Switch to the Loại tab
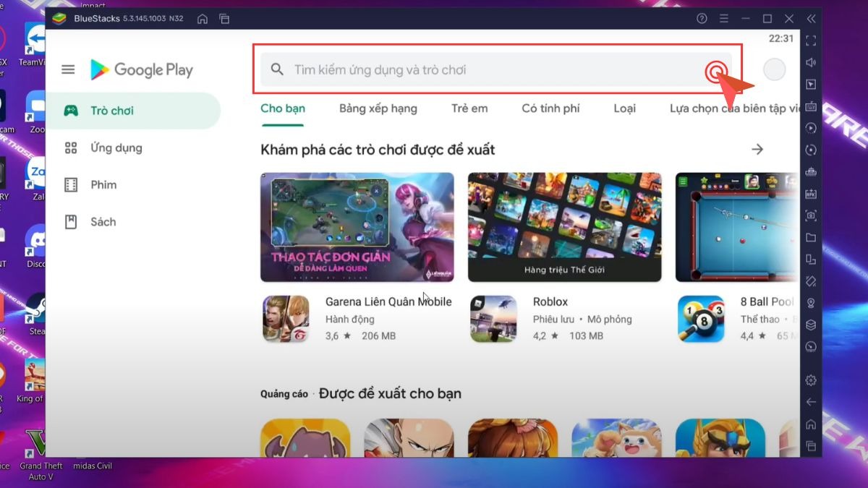The image size is (868, 488). coord(624,108)
